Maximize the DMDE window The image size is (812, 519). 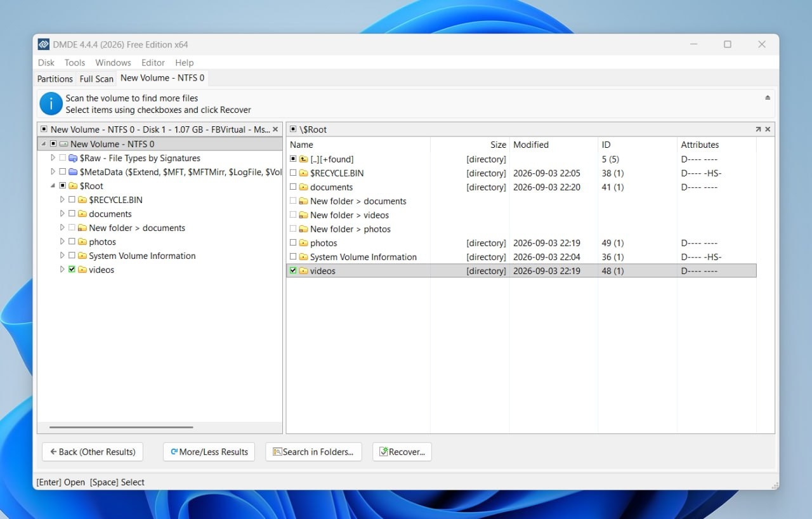point(728,44)
